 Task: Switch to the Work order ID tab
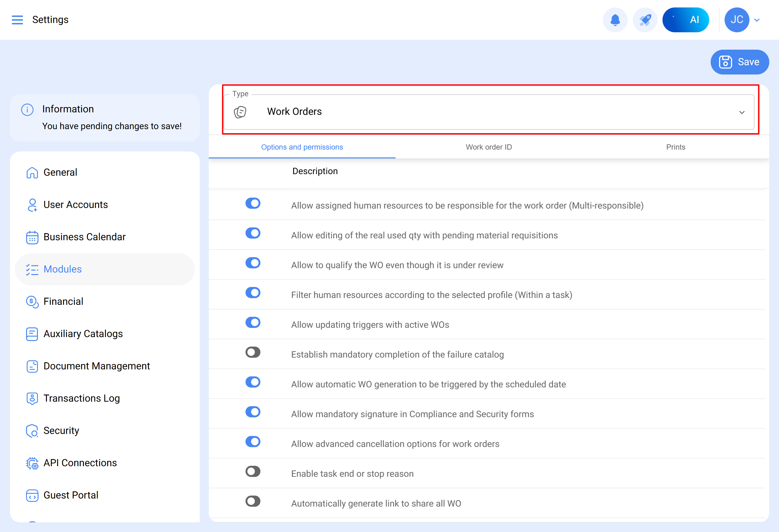[x=488, y=147]
